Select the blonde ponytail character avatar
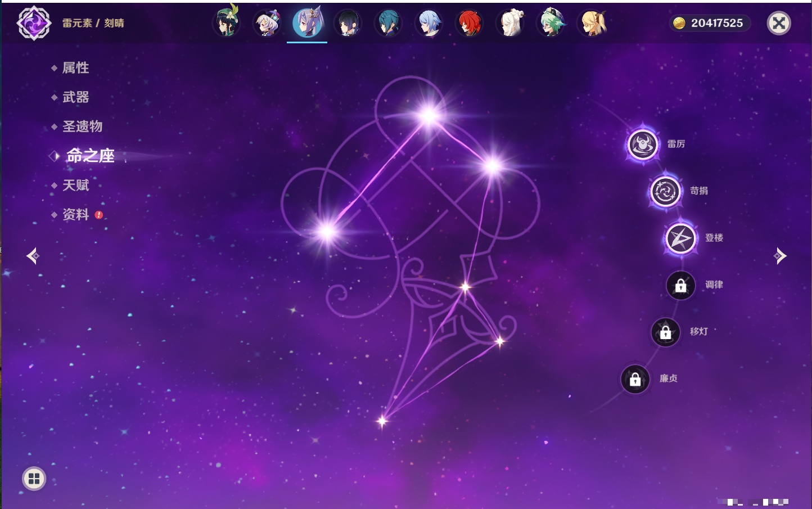The image size is (812, 509). tap(592, 24)
